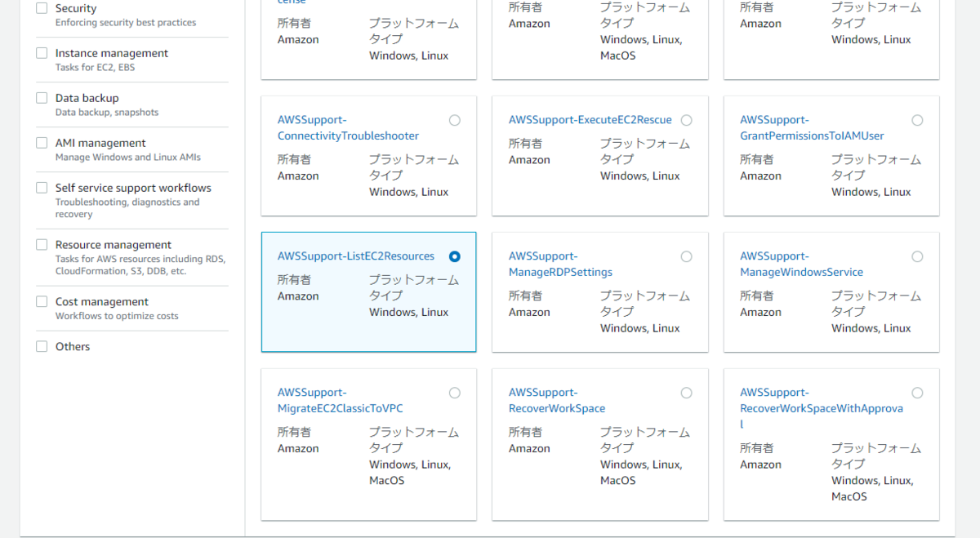Select the AWSSupport-ManageWindowsService radio button
Viewport: 980px width, 538px height.
[x=917, y=256]
